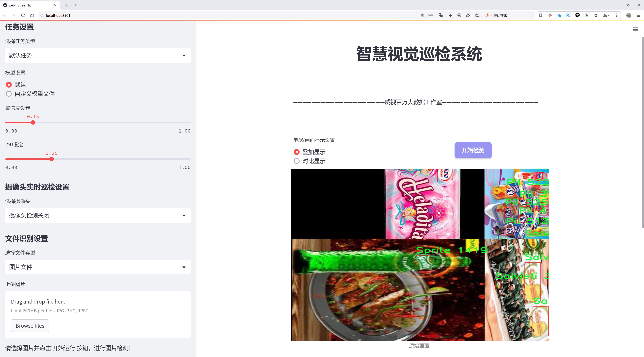Click the blue notification extension icon
Viewport: 644px width, 357px height.
[559, 15]
